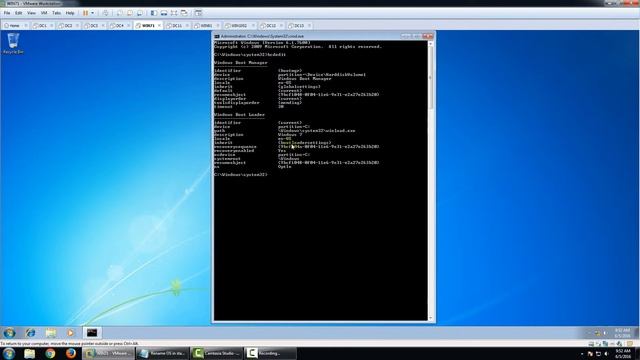Click the C:\Windows\system32> prompt line
This screenshot has height=360, width=640.
point(241,174)
